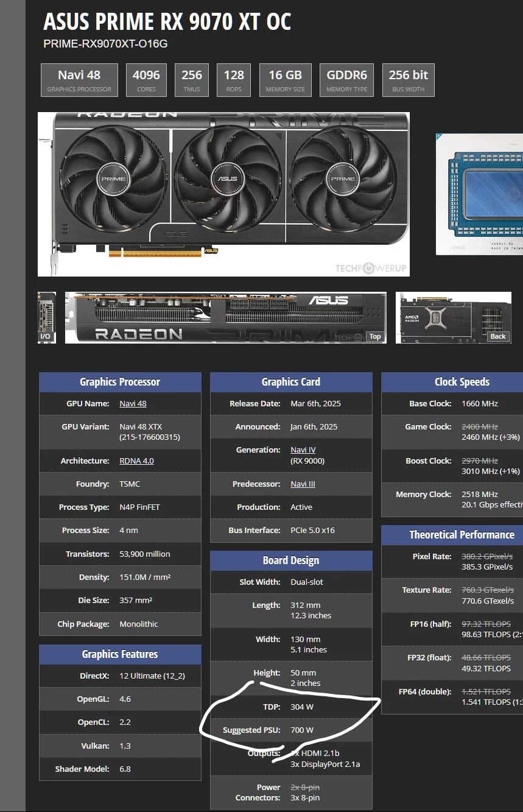
Task: Click the Foundry value TSMC
Action: point(131,484)
